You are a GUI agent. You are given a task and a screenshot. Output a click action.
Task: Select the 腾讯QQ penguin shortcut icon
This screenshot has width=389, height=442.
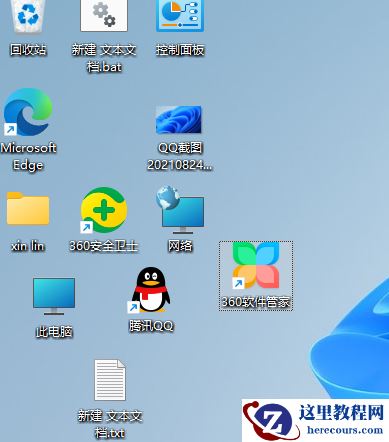[x=150, y=290]
